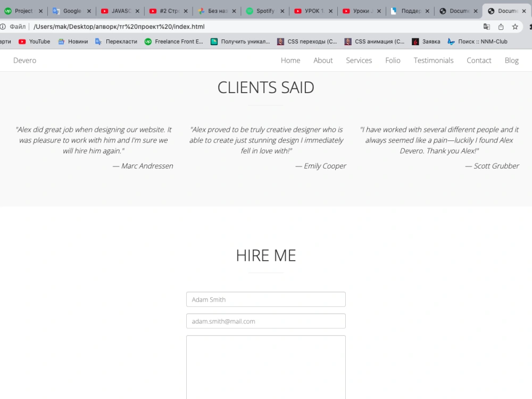Select "Testimonials" in the navigation bar
532x399 pixels.
(x=433, y=60)
